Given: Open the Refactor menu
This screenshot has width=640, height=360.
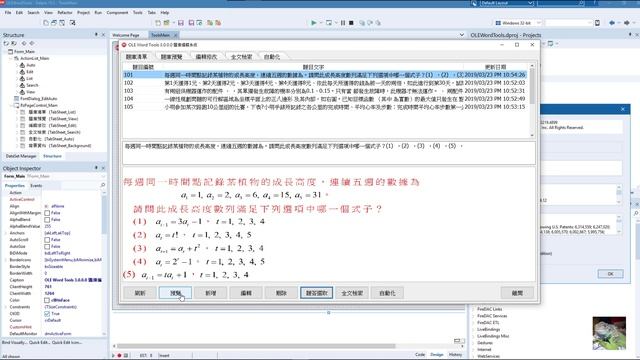Looking at the screenshot, I should point(64,13).
